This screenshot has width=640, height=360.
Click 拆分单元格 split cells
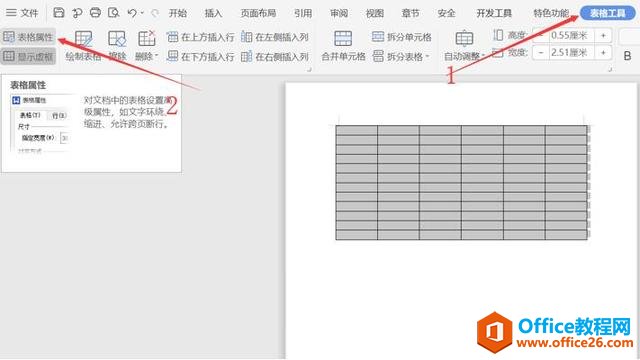pos(402,37)
